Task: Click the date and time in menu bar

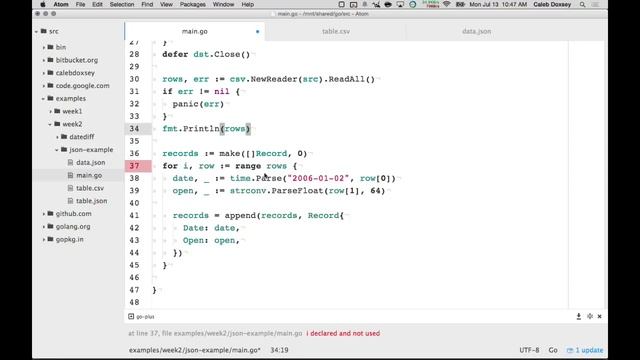Action: (498, 4)
